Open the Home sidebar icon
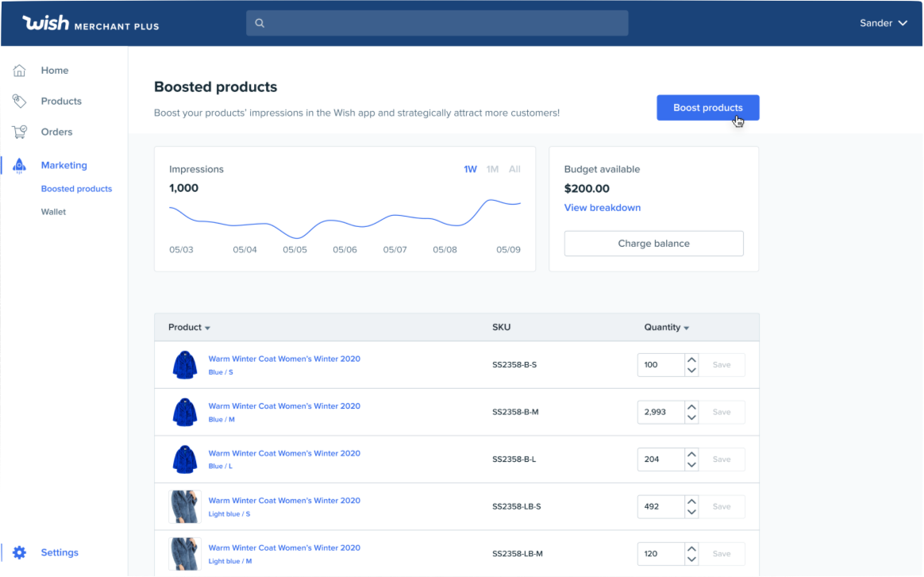The height and width of the screenshot is (577, 924). pos(19,70)
